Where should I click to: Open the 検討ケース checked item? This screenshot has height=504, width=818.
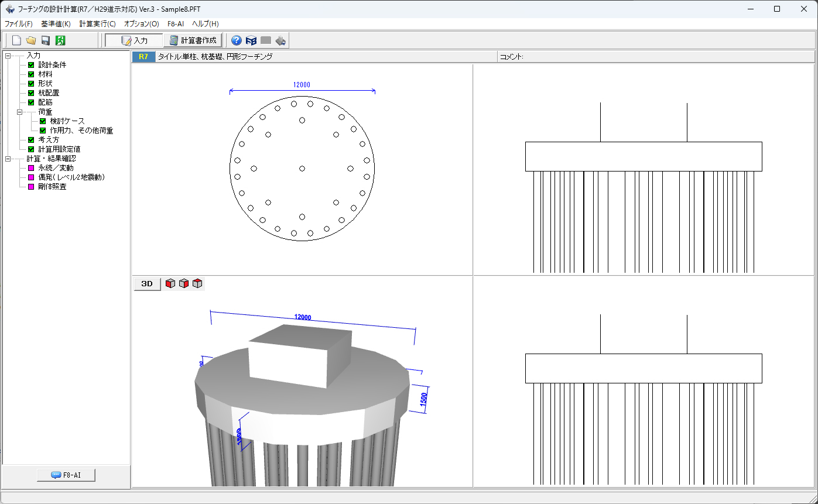pos(67,121)
